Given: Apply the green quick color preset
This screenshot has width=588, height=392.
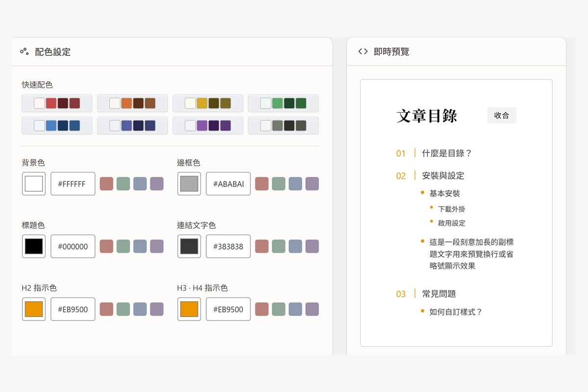Looking at the screenshot, I should [x=283, y=103].
